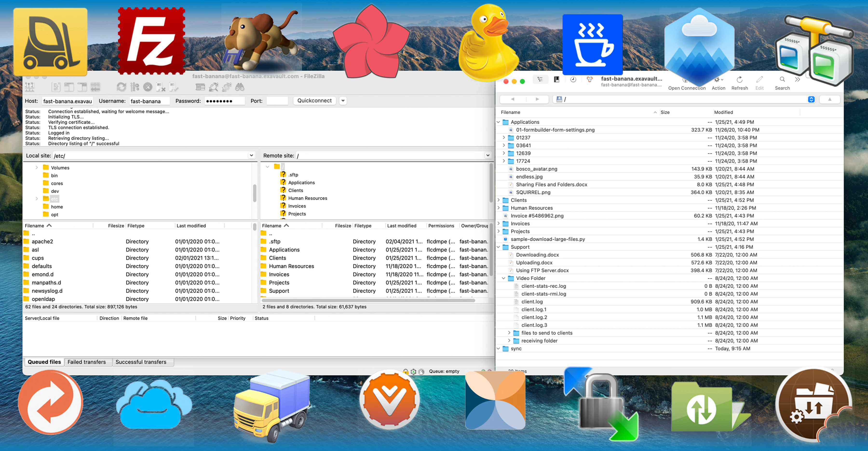Click the Refresh icon in the Transmit toolbar
The image size is (868, 451).
[740, 83]
